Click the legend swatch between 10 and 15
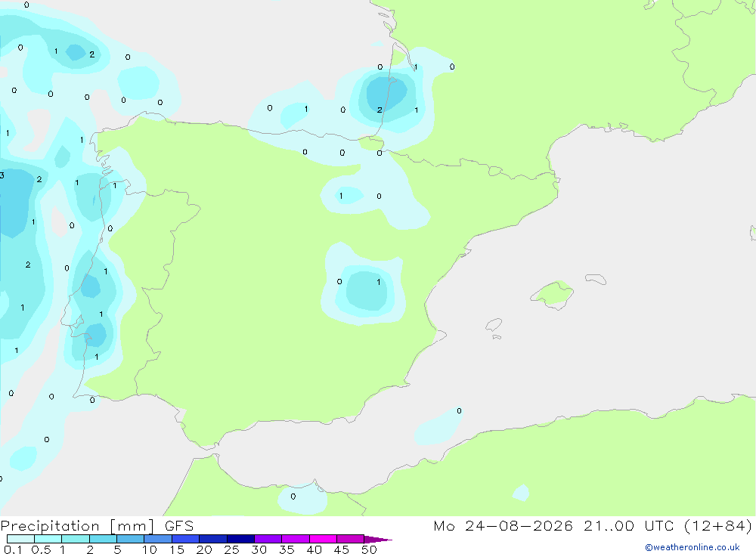Image resolution: width=756 pixels, height=554 pixels. pyautogui.click(x=158, y=539)
